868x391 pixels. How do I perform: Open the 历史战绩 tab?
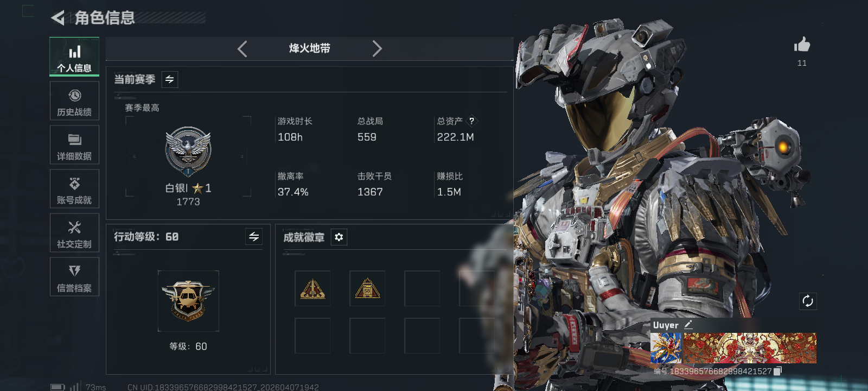[74, 101]
